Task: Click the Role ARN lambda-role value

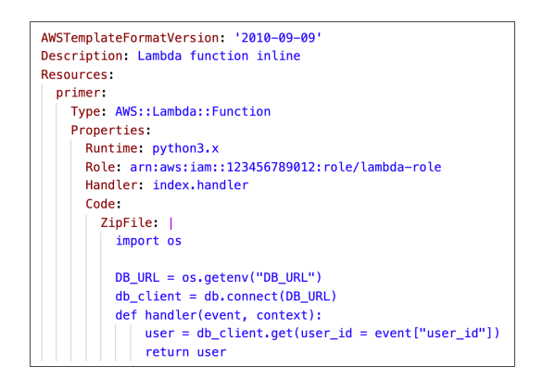Action: (285, 167)
